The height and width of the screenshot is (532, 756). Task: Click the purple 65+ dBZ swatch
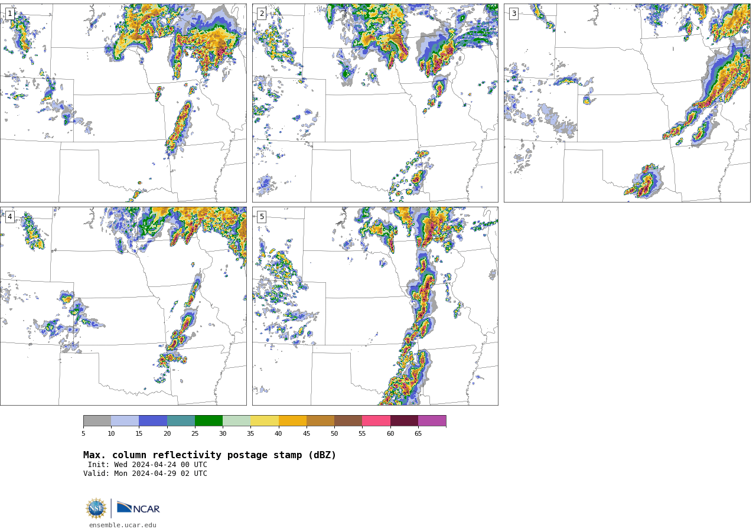coord(432,420)
